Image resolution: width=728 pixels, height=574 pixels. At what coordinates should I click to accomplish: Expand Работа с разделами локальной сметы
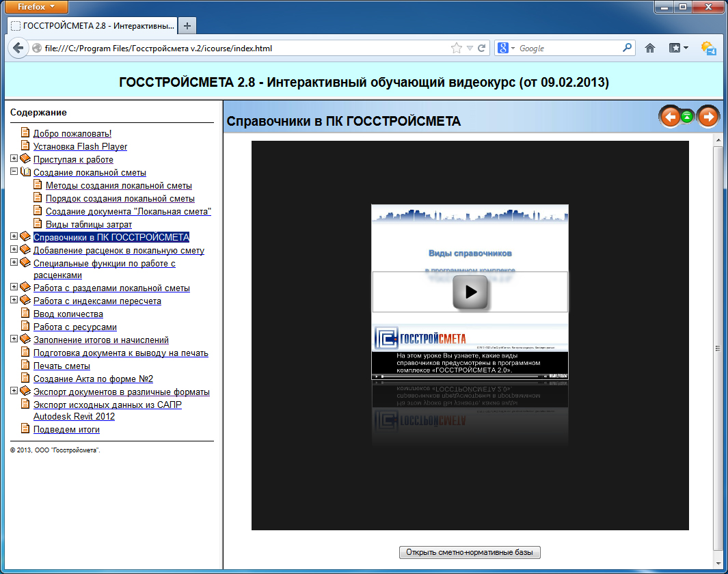14,287
